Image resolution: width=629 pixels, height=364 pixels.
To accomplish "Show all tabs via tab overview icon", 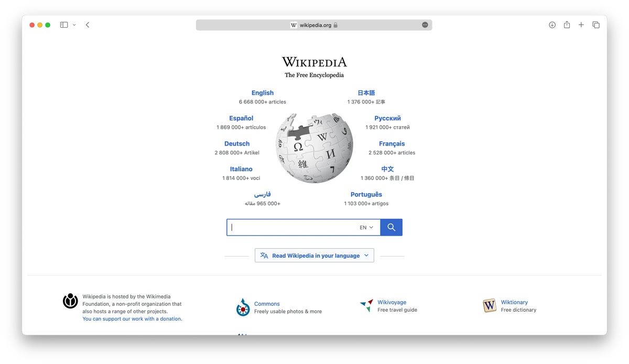I will point(596,25).
